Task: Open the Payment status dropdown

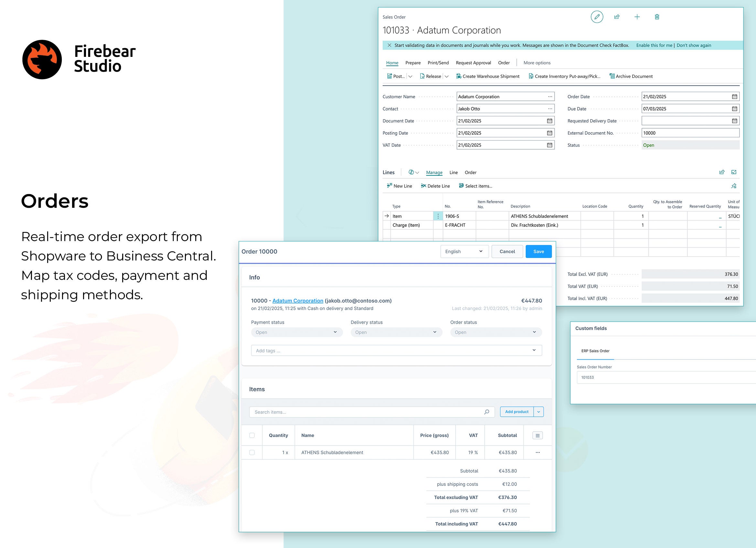Action: coord(297,332)
